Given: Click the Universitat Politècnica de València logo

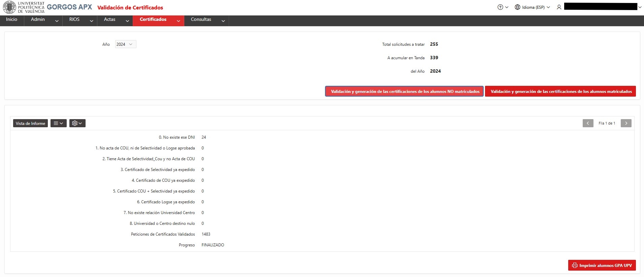Looking at the screenshot, I should click(x=24, y=7).
